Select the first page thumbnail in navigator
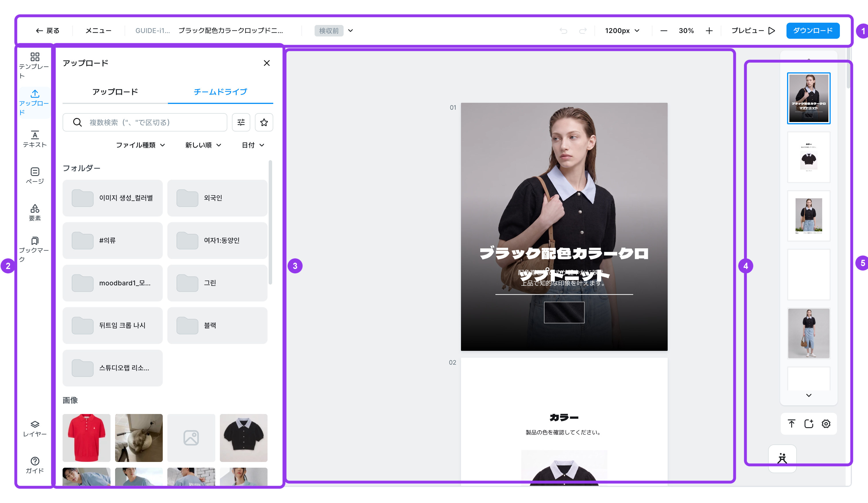The width and height of the screenshot is (868, 503). click(809, 98)
